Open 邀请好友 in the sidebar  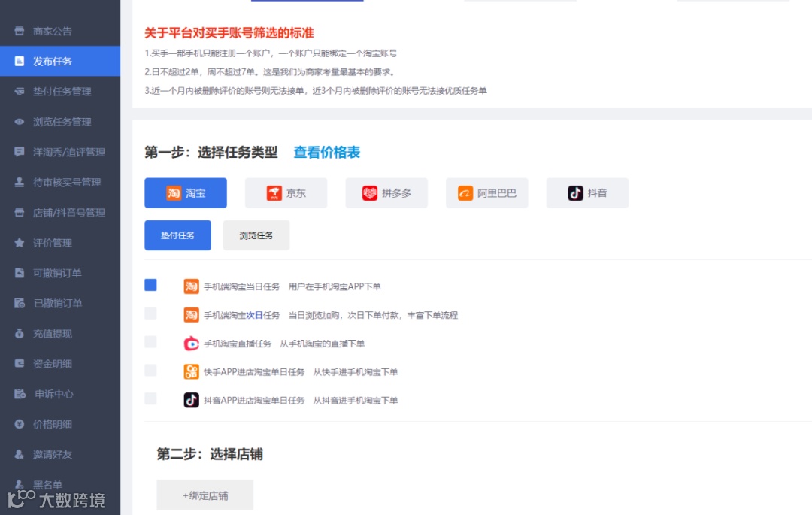click(60, 455)
